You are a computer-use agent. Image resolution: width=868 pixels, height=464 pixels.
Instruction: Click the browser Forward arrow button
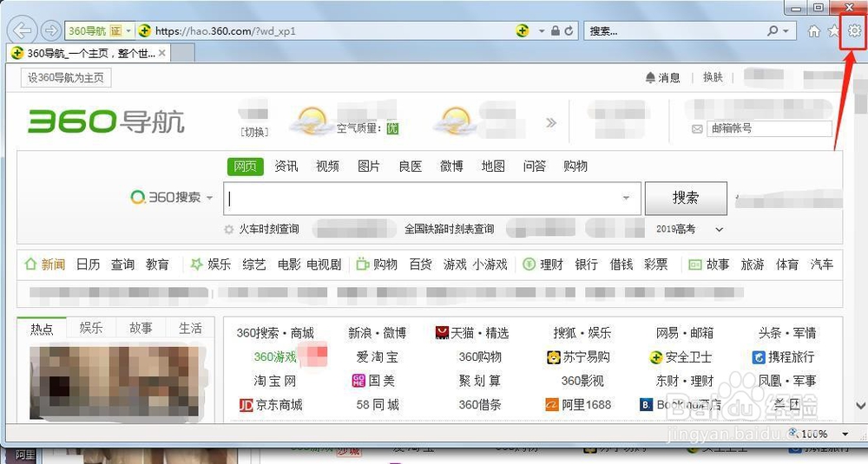[51, 30]
